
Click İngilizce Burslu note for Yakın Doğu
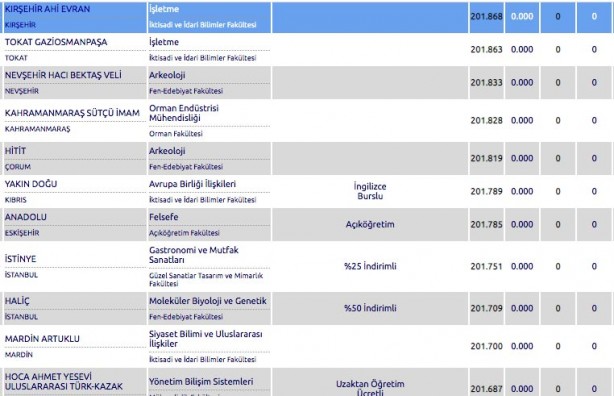(370, 191)
